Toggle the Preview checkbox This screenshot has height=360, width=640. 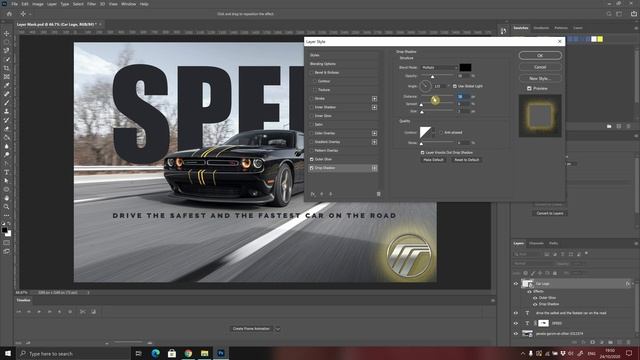tap(529, 88)
